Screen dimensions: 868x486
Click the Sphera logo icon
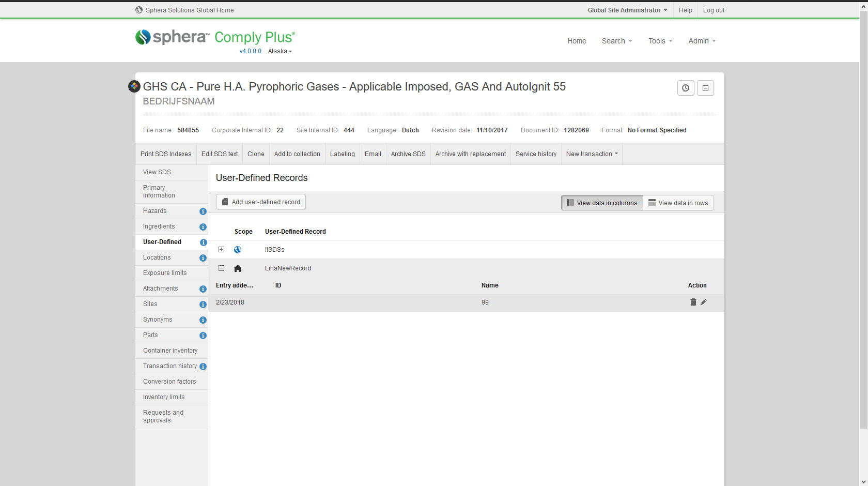point(143,37)
